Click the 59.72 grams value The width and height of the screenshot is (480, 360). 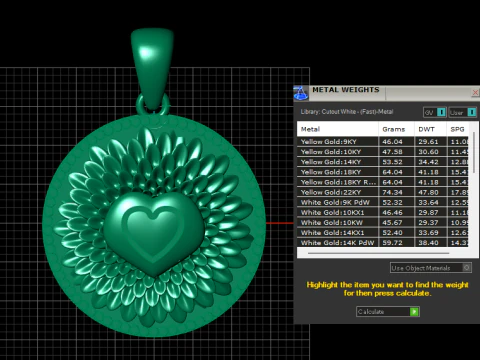pyautogui.click(x=392, y=243)
